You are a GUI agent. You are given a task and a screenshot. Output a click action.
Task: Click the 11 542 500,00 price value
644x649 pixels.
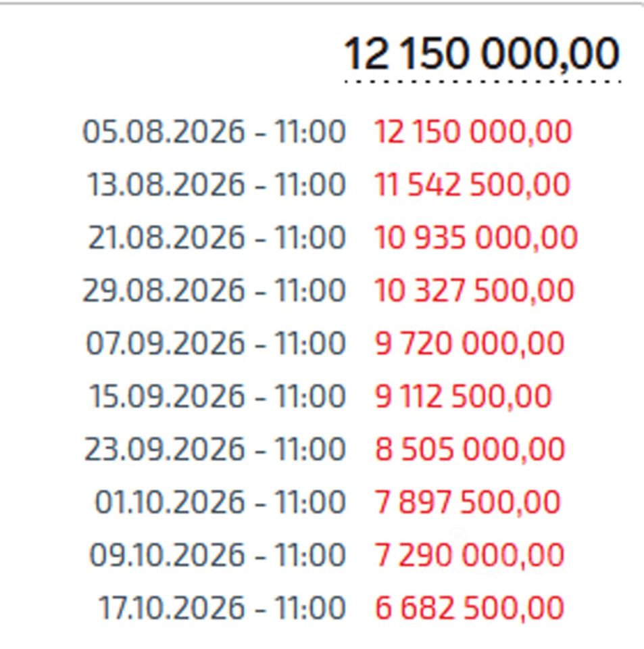pyautogui.click(x=472, y=185)
